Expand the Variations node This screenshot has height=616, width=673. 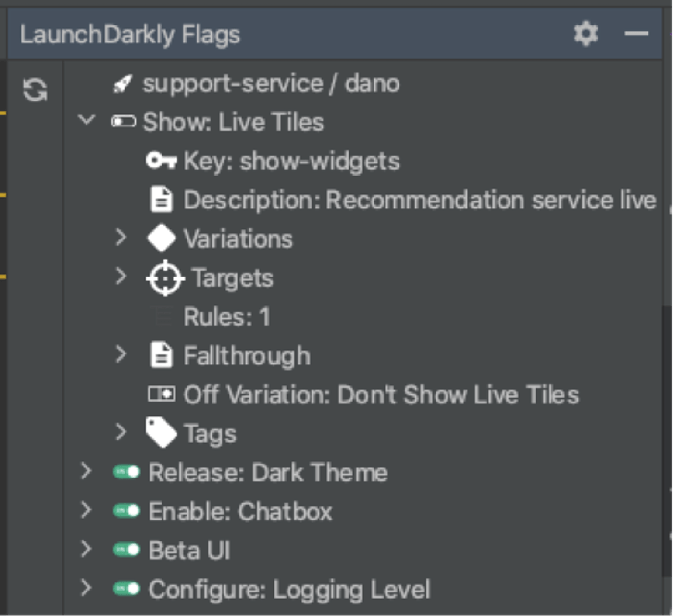pos(121,238)
